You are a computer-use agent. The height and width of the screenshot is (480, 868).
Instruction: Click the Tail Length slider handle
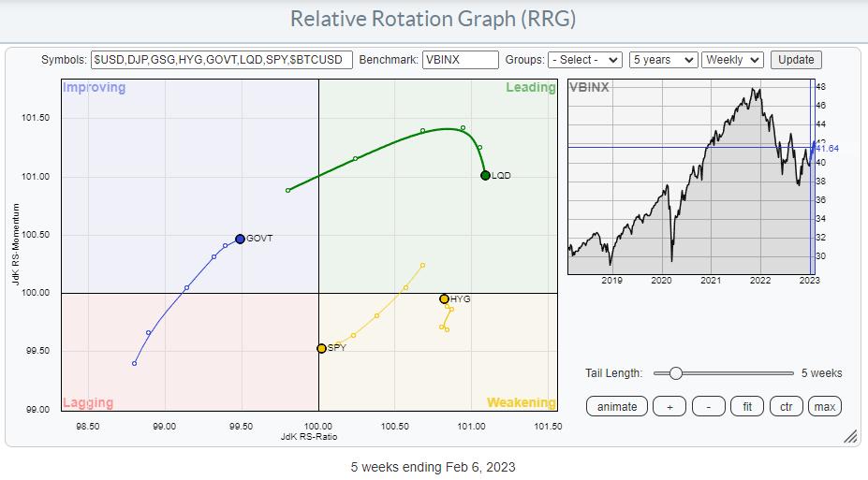675,372
